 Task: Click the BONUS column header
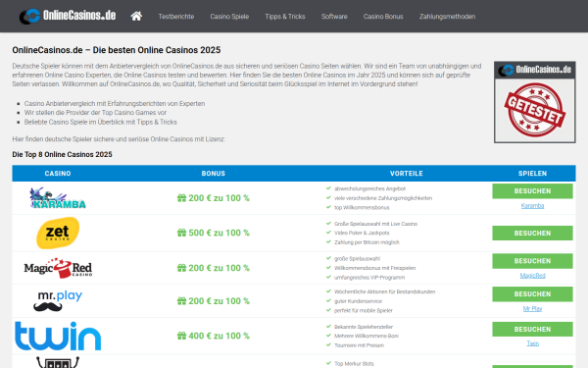coord(214,174)
